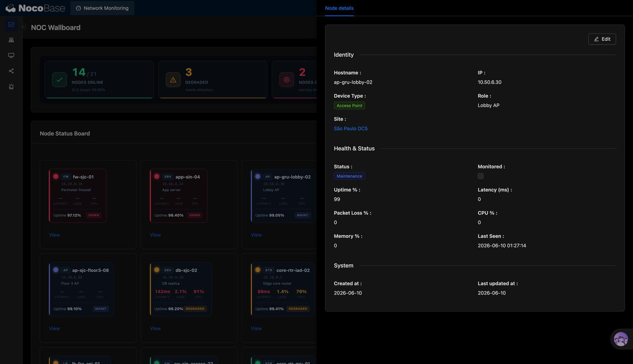This screenshot has height=364, width=633.
Task: Click the Maintenance status tag
Action: point(350,176)
